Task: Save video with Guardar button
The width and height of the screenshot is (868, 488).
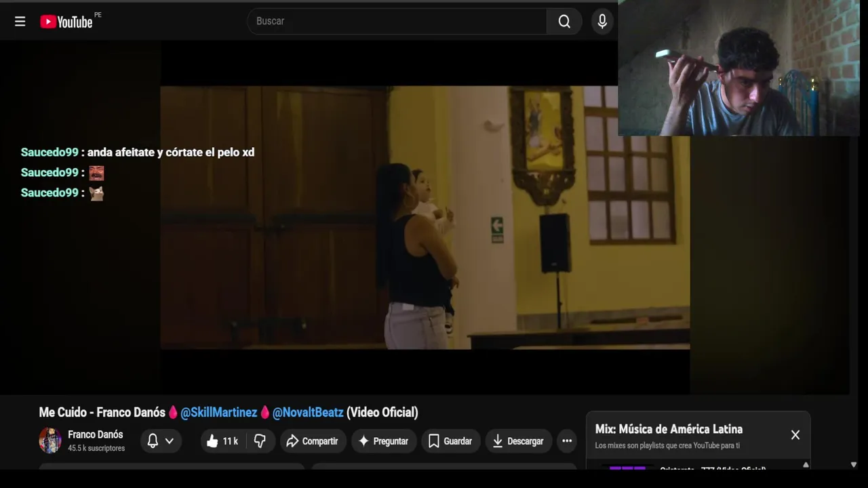Action: pyautogui.click(x=451, y=441)
